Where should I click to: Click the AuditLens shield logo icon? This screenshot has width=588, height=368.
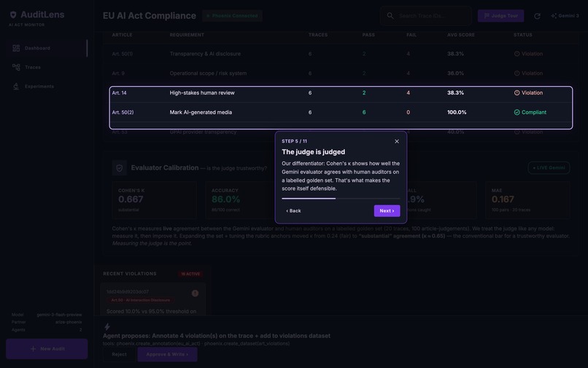tap(13, 15)
